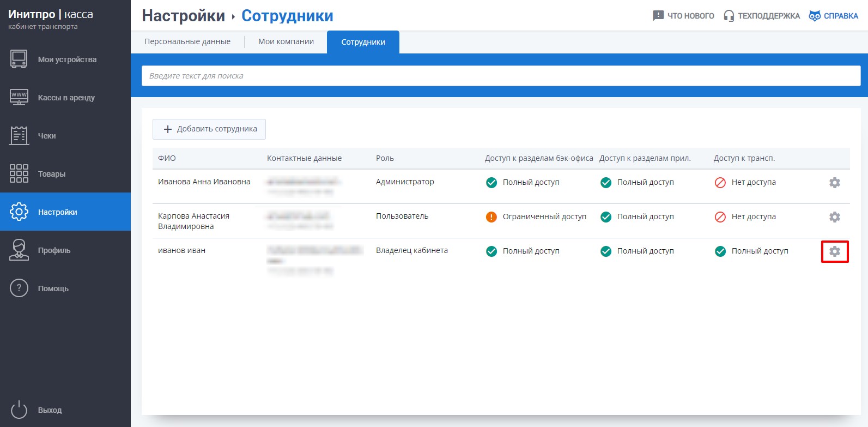Click plus icon in Добавить сотрудника
The width and height of the screenshot is (868, 427).
click(168, 129)
